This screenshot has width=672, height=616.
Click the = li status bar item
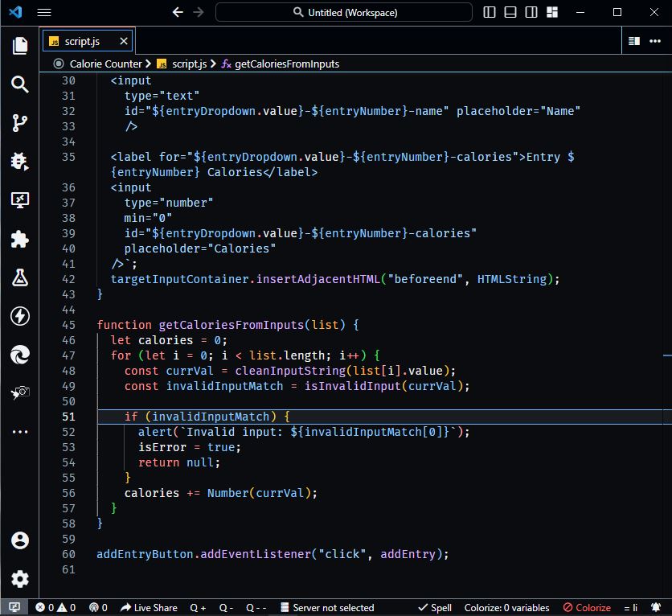630,607
